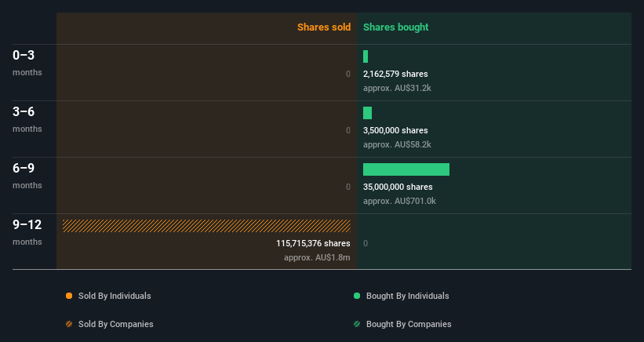Screen dimensions: 644x342
Task: Click the 9–12 months row label
Action: click(x=27, y=232)
